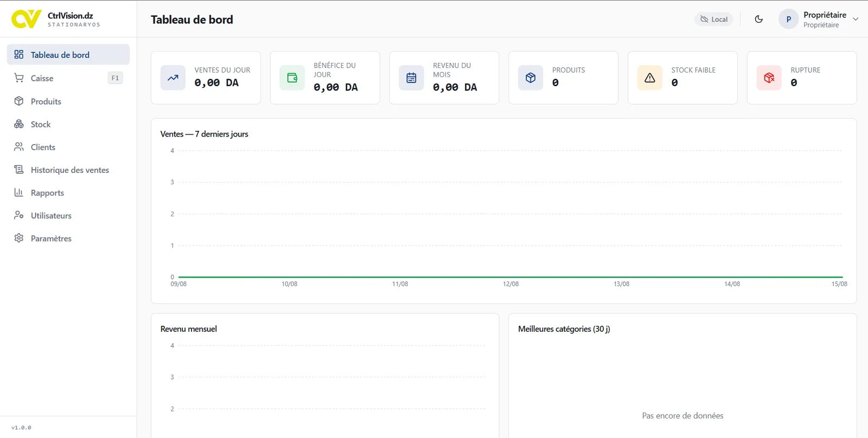The width and height of the screenshot is (868, 438).
Task: Click the 15/08 date label on sales chart
Action: point(839,284)
